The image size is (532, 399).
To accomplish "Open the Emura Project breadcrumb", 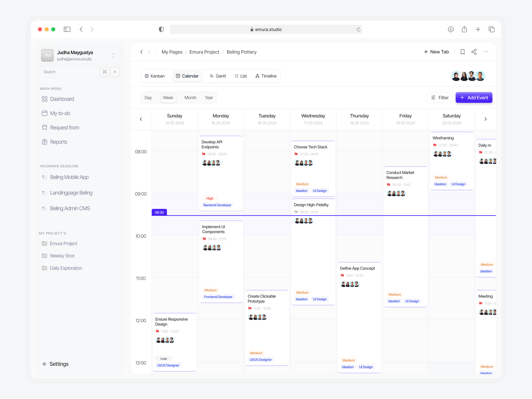I will pyautogui.click(x=204, y=52).
